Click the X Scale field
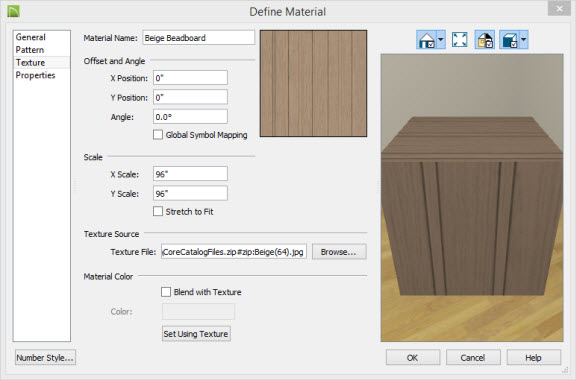Viewport: 576px width, 380px height. tap(190, 174)
